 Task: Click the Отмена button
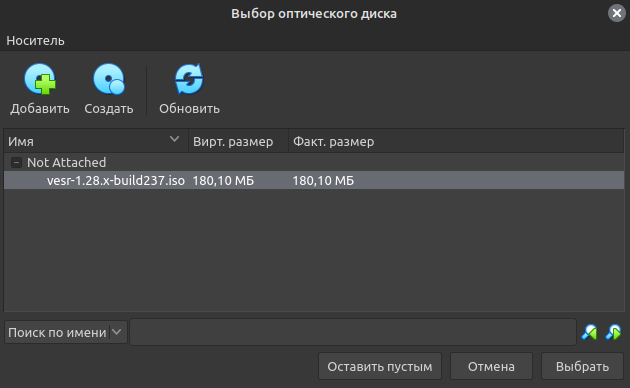[x=491, y=366]
